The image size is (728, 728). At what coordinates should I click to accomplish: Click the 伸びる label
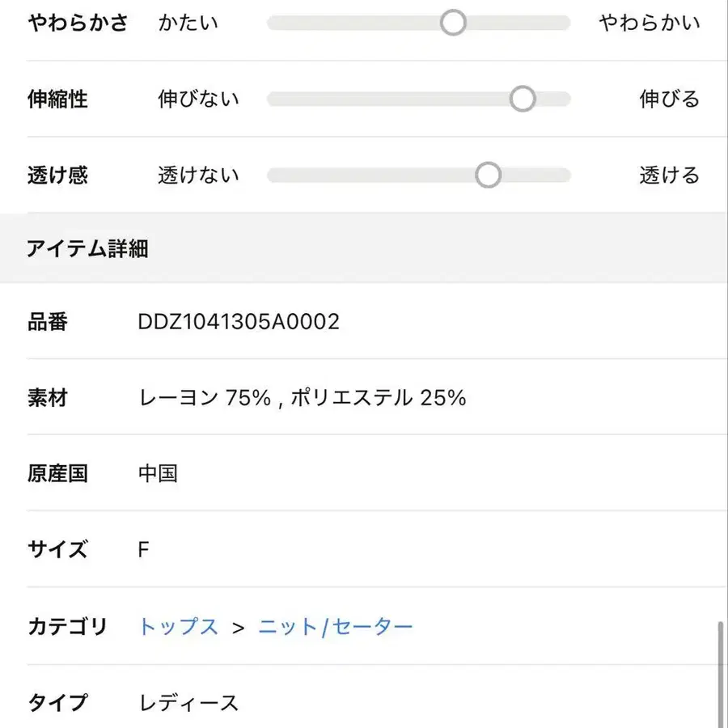click(x=669, y=99)
